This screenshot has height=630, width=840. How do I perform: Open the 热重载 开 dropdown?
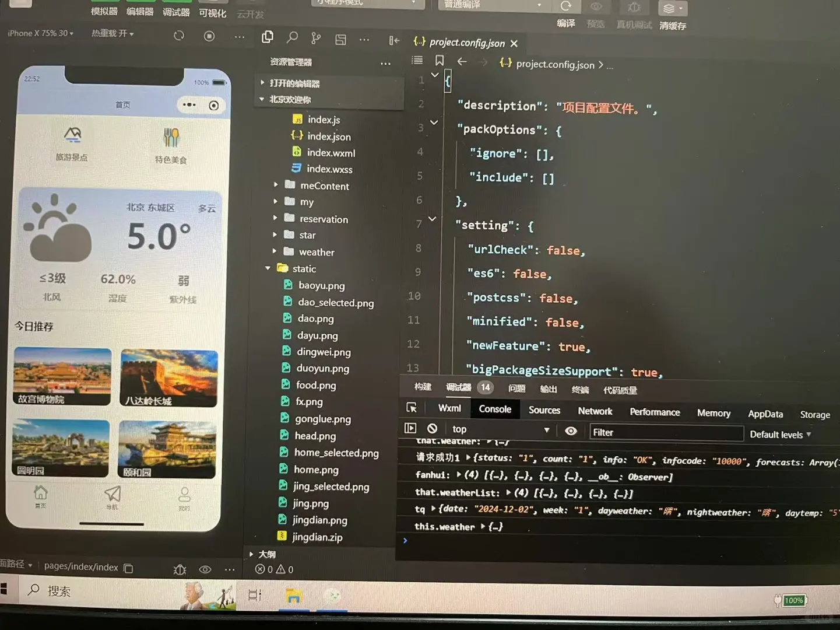(x=113, y=34)
